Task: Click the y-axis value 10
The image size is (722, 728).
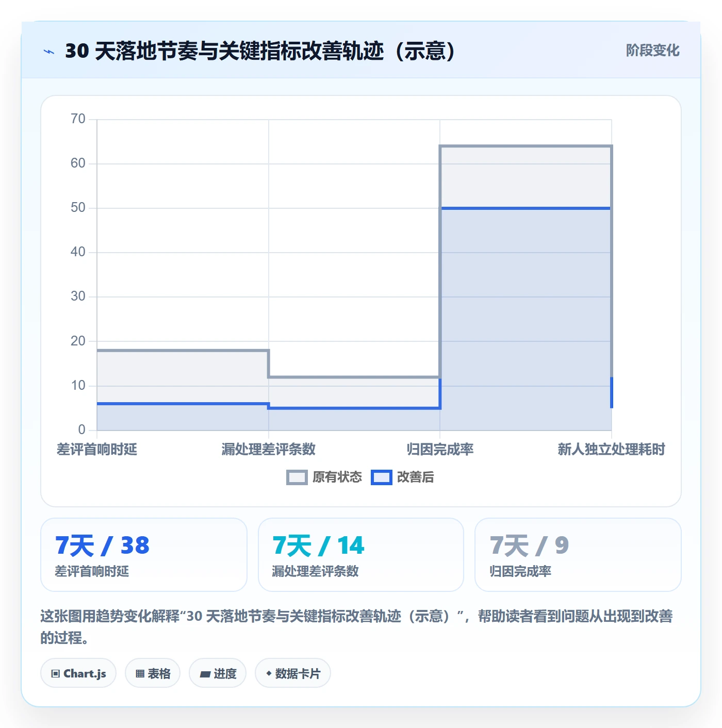Action: pyautogui.click(x=78, y=386)
